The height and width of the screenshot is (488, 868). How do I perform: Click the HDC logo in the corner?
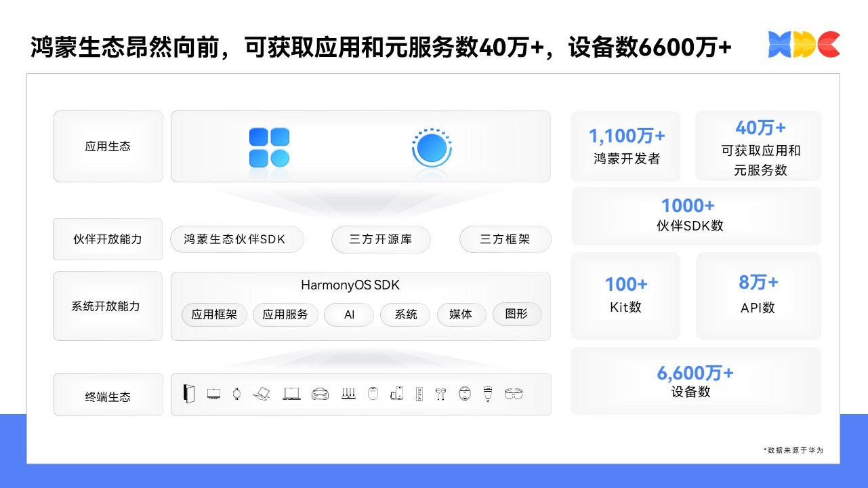point(804,45)
